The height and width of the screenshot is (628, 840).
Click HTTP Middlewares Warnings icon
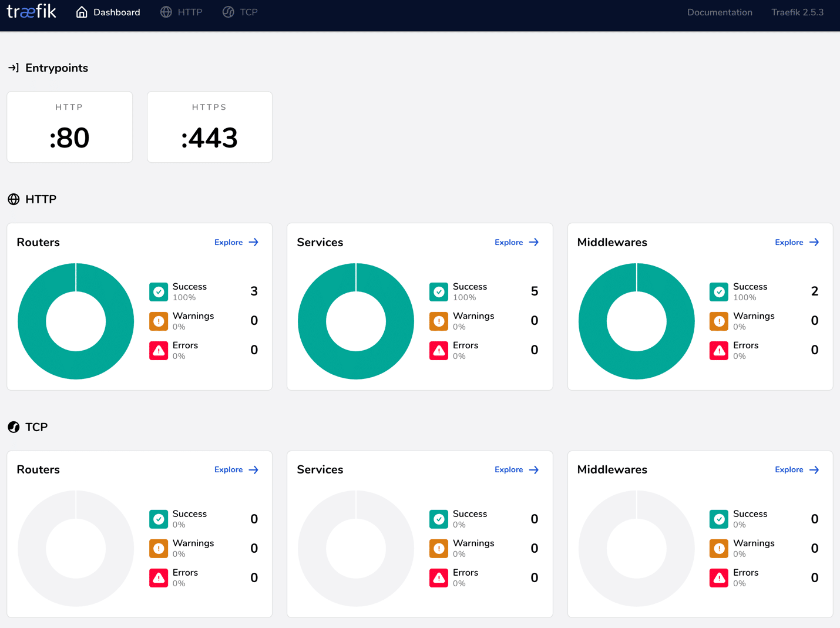719,321
